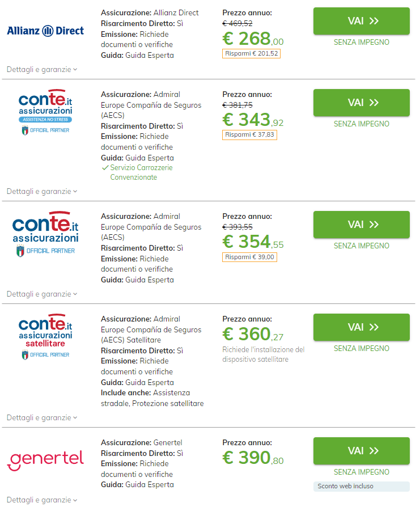
Task: Click the ConTe.it assicurazioni satellitare logo
Action: point(45,335)
